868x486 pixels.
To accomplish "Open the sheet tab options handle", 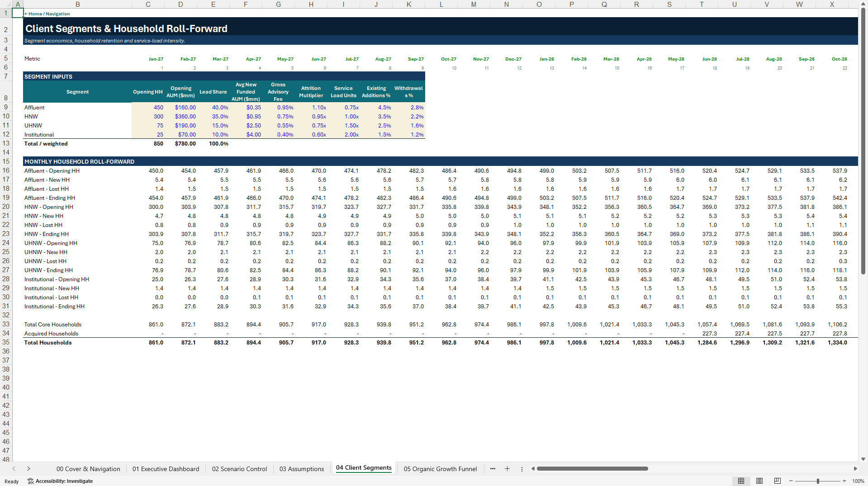I will pos(522,469).
